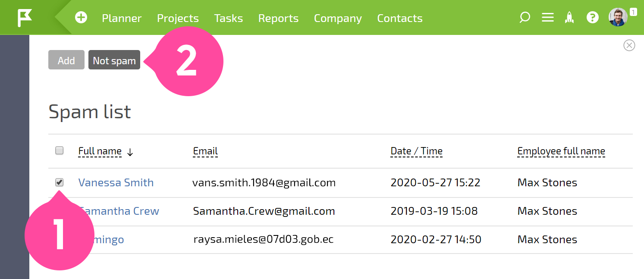Click the Add button
644x279 pixels.
[66, 60]
